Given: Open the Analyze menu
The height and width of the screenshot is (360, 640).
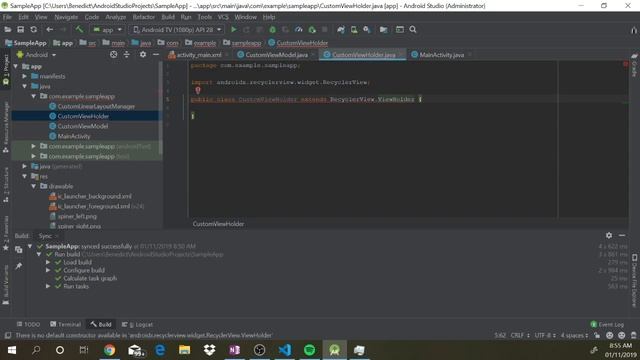Looking at the screenshot, I should tap(116, 17).
